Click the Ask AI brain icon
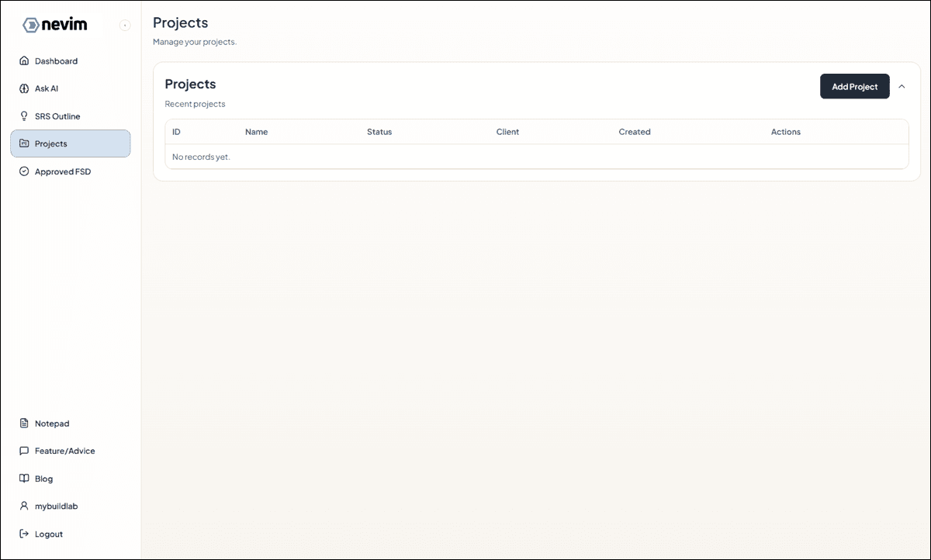 pos(23,88)
